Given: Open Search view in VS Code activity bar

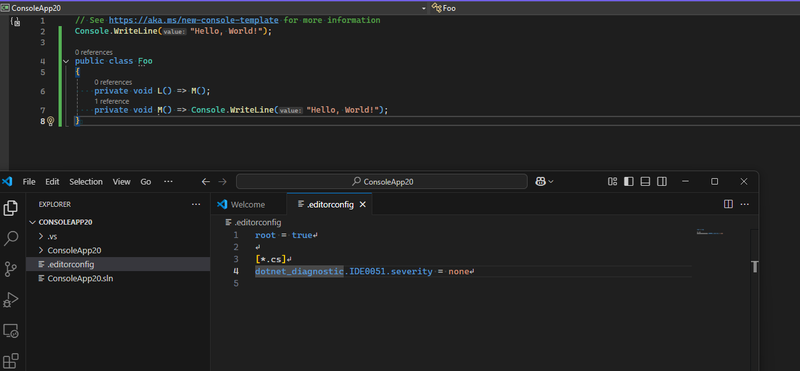Looking at the screenshot, I should click(11, 238).
